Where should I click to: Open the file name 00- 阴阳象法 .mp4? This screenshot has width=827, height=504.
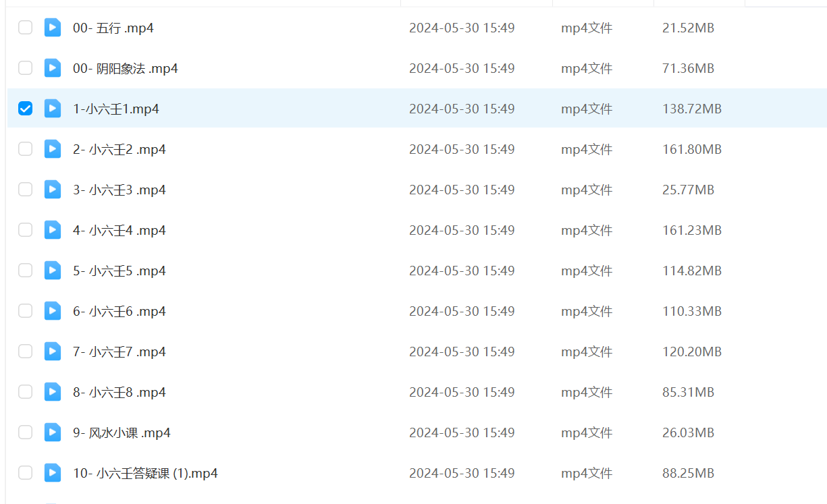[x=126, y=68]
